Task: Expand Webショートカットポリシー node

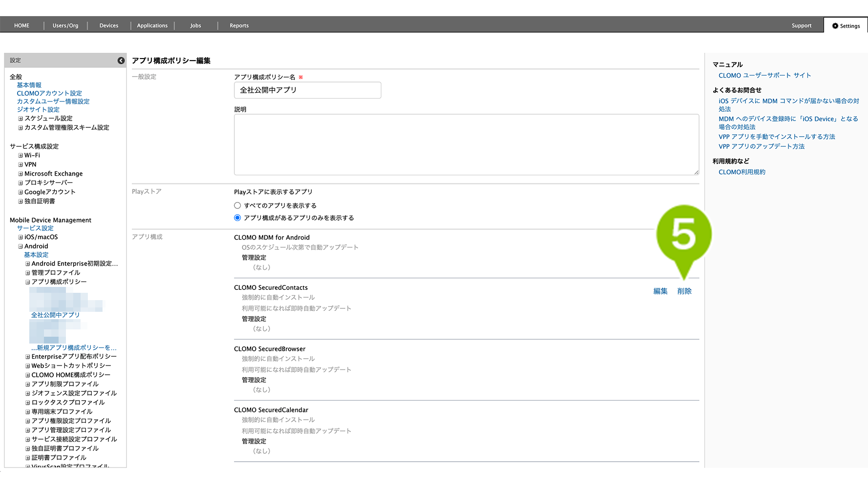Action: 28,366
